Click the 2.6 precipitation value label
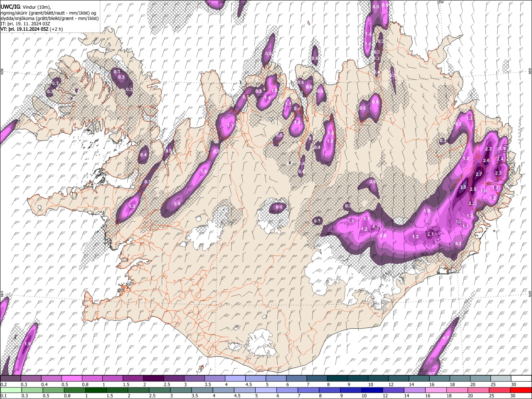 (486, 161)
